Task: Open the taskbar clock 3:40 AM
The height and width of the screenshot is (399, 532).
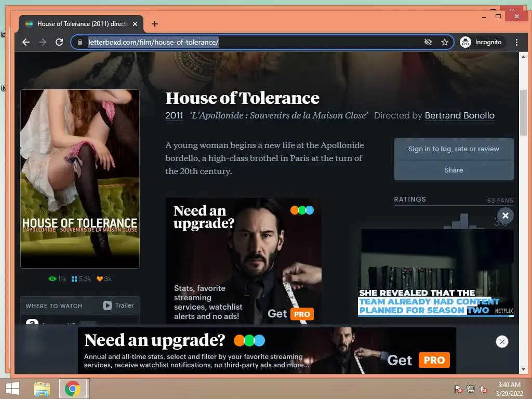Action: pos(509,389)
